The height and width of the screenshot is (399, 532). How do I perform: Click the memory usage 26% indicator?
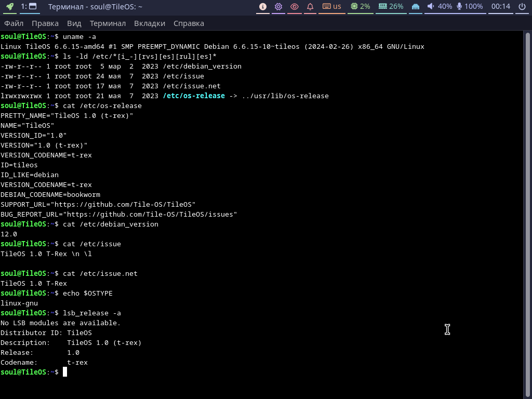pos(391,6)
